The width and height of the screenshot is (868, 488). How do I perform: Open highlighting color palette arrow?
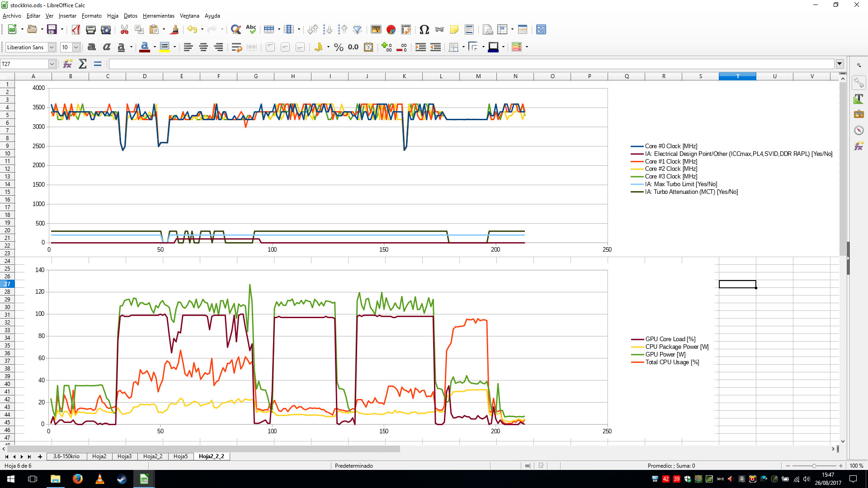175,47
